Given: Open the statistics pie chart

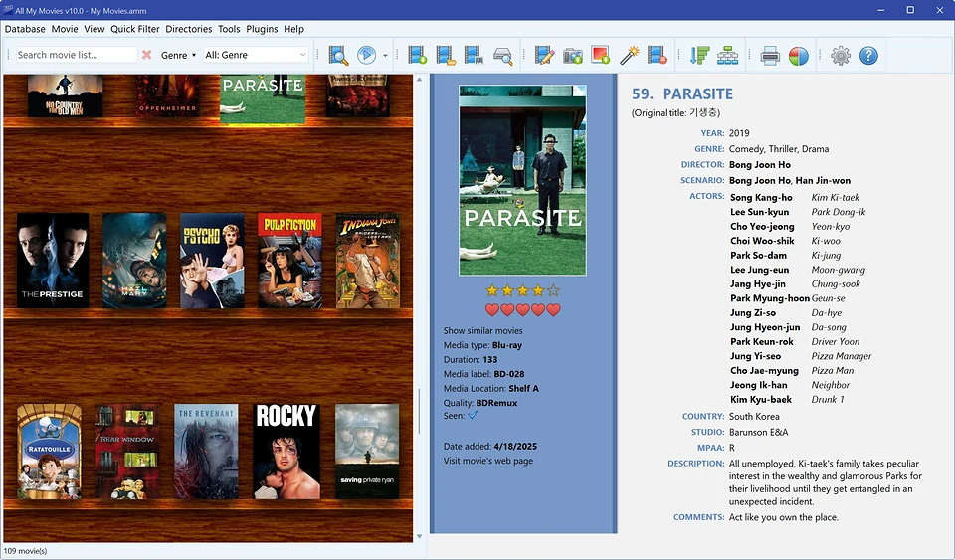Looking at the screenshot, I should point(799,56).
